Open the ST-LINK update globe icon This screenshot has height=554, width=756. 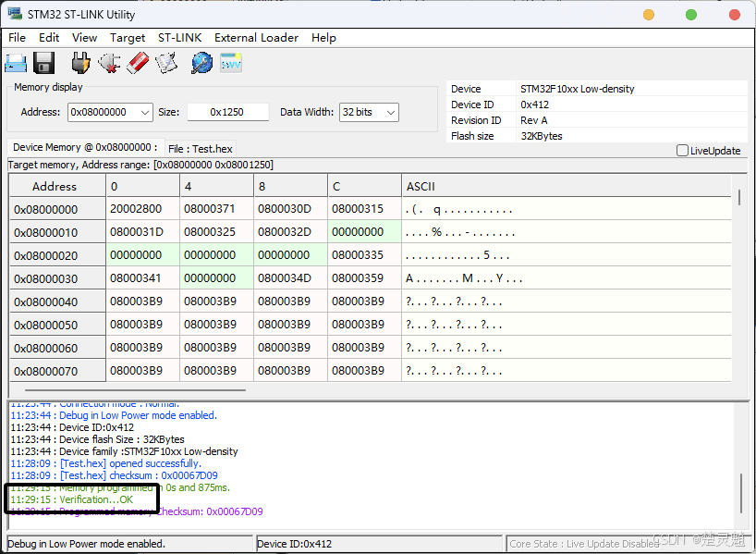[201, 63]
